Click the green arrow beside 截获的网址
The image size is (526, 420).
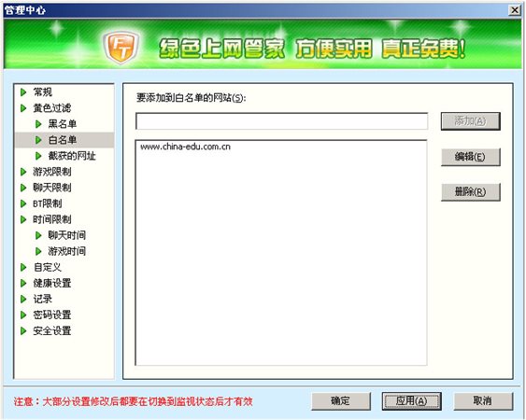point(38,156)
